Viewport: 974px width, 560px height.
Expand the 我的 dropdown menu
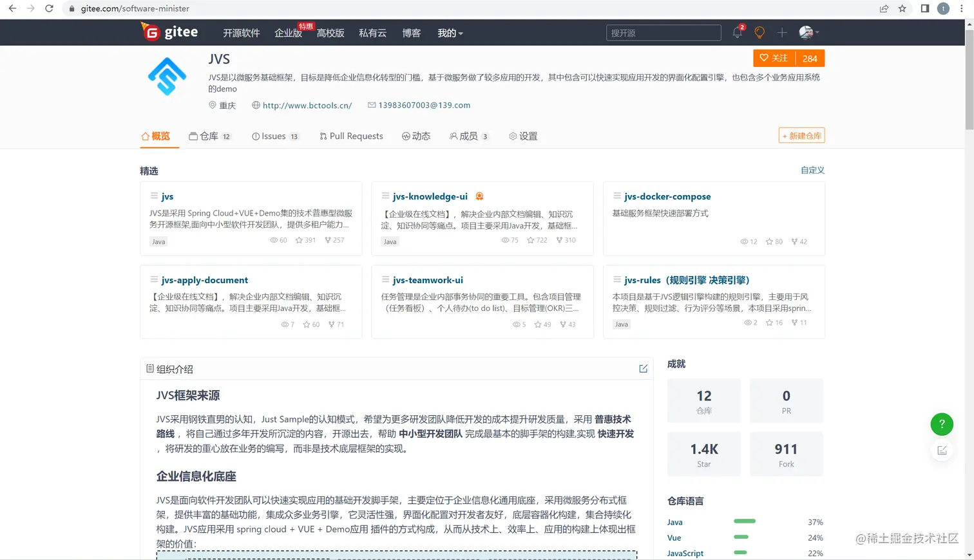click(450, 33)
